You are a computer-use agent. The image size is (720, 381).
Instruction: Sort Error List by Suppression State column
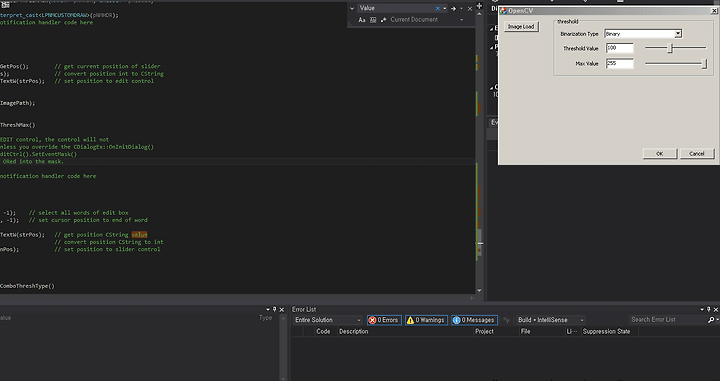pyautogui.click(x=607, y=331)
